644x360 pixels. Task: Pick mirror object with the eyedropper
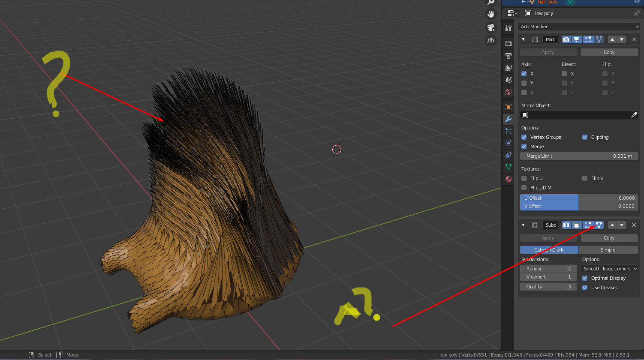[x=634, y=115]
